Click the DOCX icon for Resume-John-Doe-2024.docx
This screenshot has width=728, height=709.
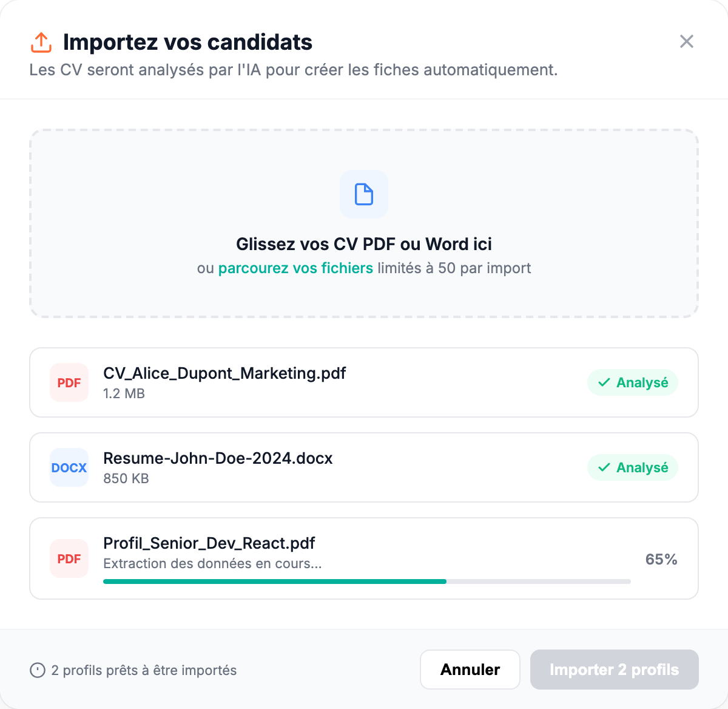[x=69, y=467]
